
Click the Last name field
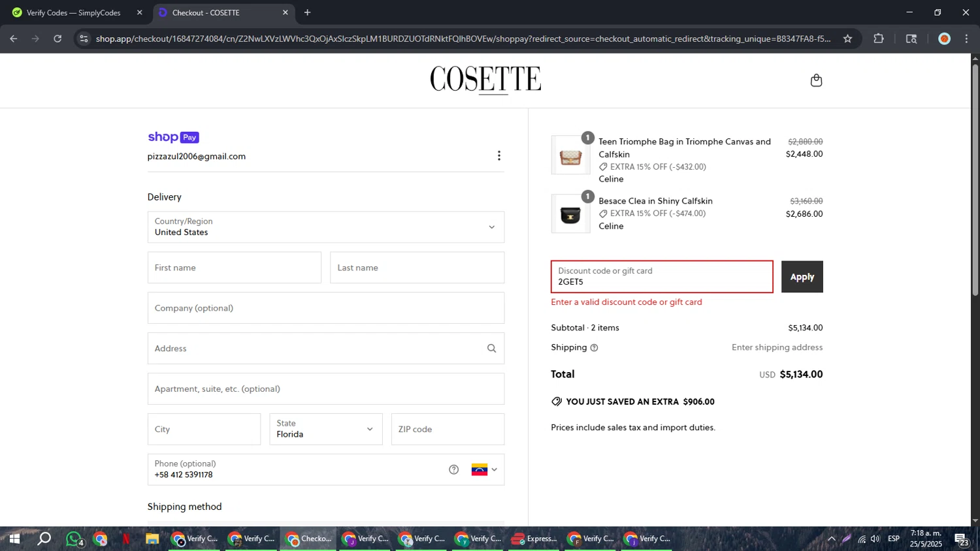coord(417,268)
